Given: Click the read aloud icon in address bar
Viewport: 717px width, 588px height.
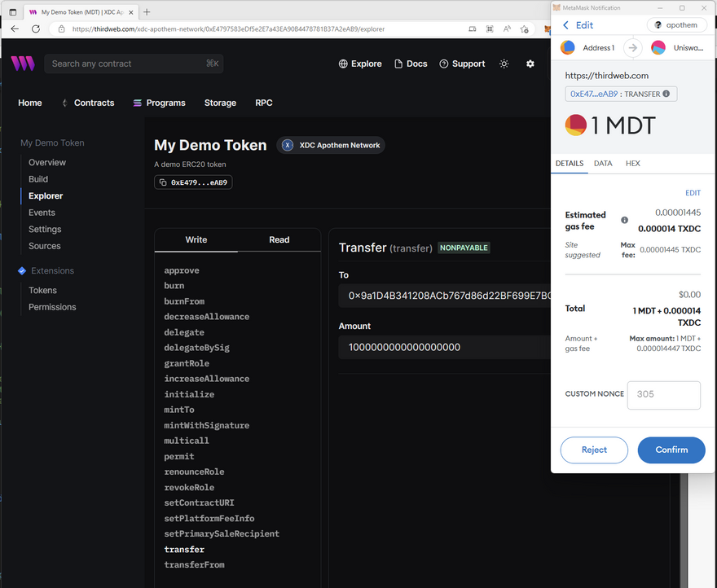Looking at the screenshot, I should 507,29.
